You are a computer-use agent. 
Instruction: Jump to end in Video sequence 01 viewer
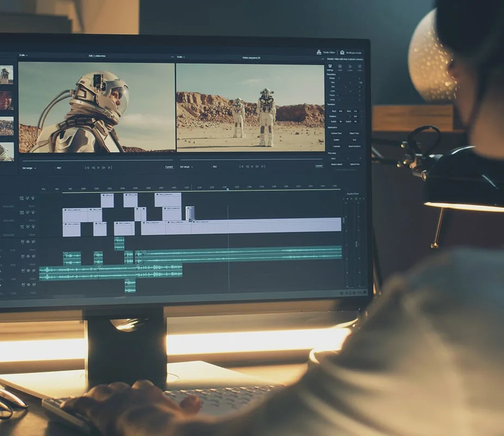tap(263, 167)
